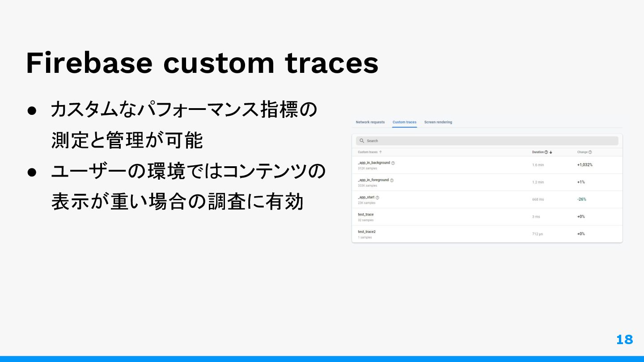This screenshot has width=644, height=362.
Task: Select the Custom traces tab
Action: [404, 122]
